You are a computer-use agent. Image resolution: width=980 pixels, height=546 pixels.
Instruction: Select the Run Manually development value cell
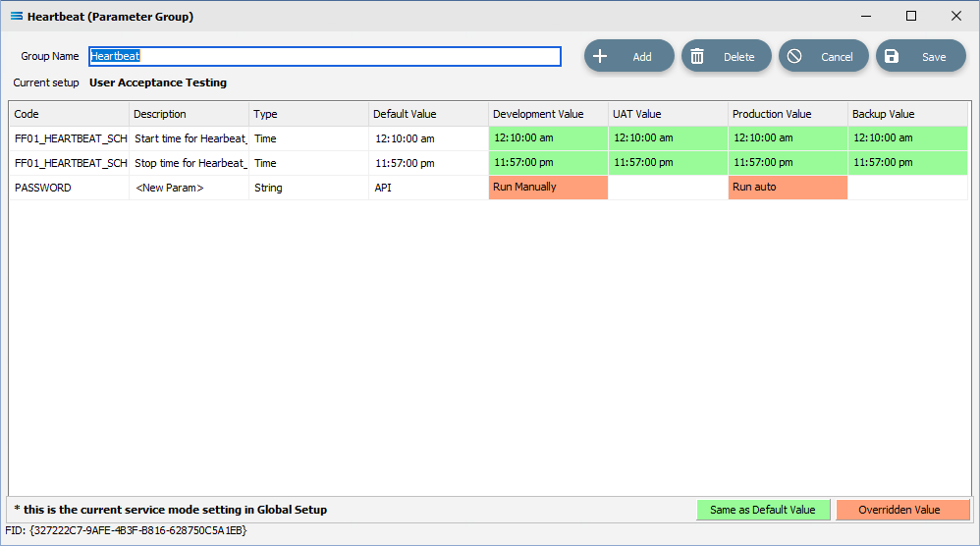[x=548, y=188]
